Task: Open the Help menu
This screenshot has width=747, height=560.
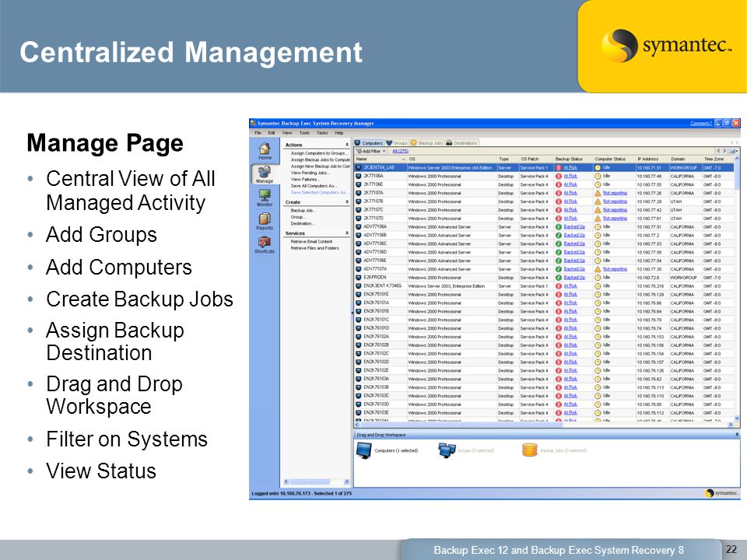Action: (x=338, y=133)
